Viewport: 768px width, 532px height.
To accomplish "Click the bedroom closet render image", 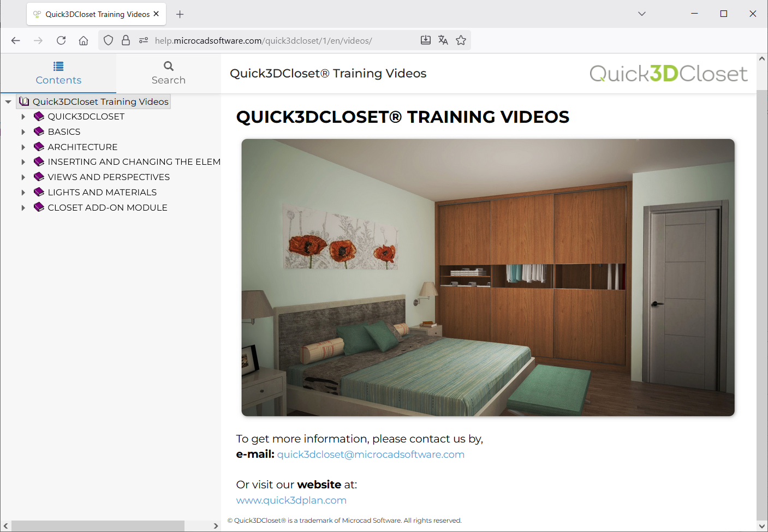I will 487,278.
